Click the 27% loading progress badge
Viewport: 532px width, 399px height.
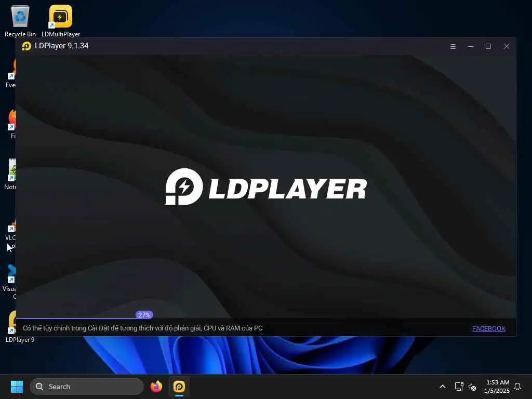pos(144,315)
